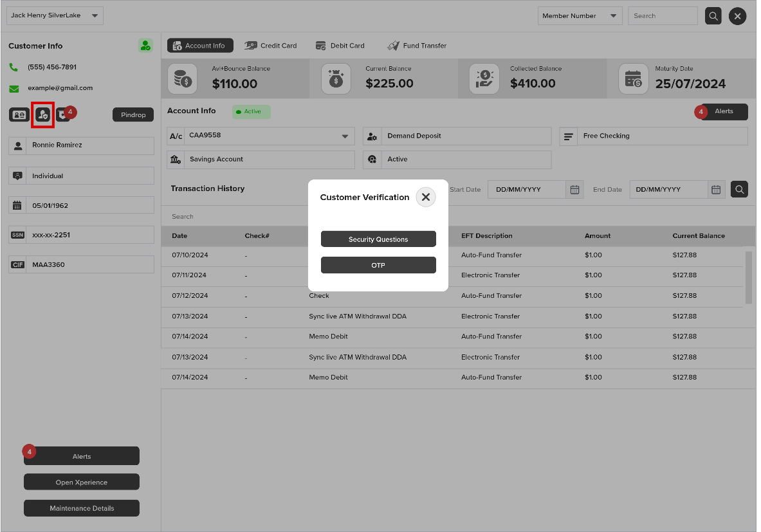Click the green email envelope icon
This screenshot has width=761, height=532.
(14, 88)
